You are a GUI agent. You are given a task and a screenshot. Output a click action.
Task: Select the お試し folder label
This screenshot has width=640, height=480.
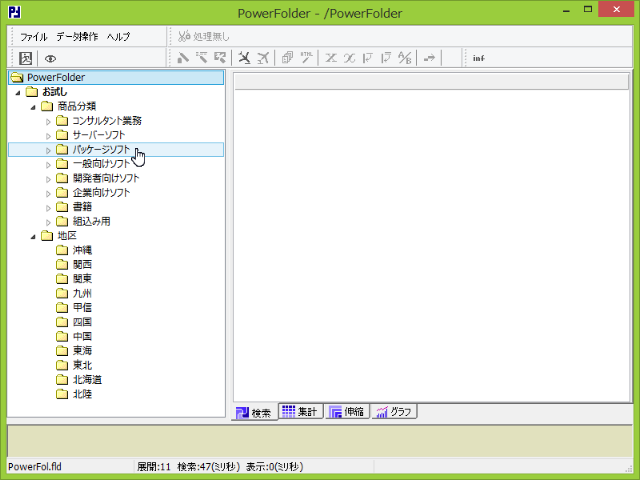[x=54, y=92]
